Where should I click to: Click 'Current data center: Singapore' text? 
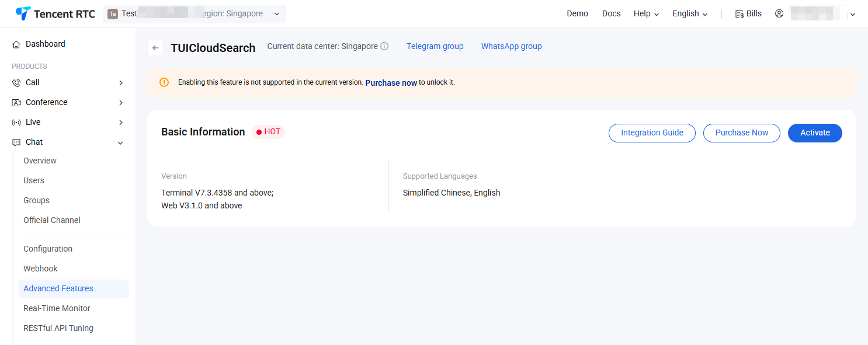pyautogui.click(x=322, y=46)
